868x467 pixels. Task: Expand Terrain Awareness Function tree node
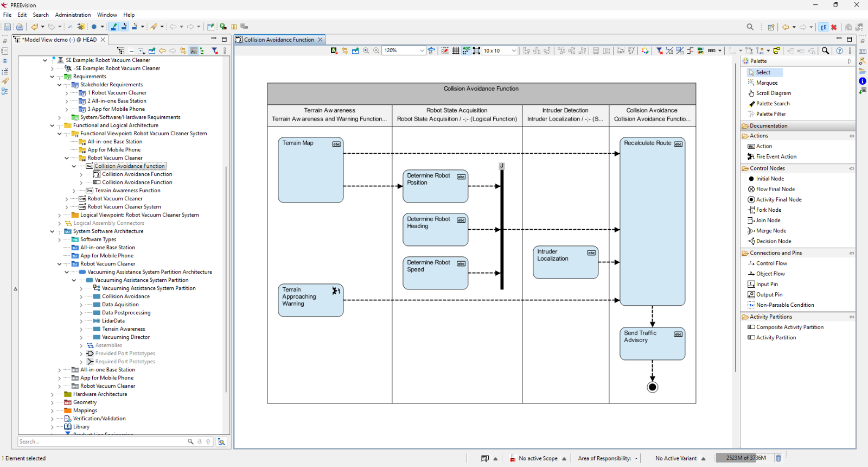coord(74,191)
